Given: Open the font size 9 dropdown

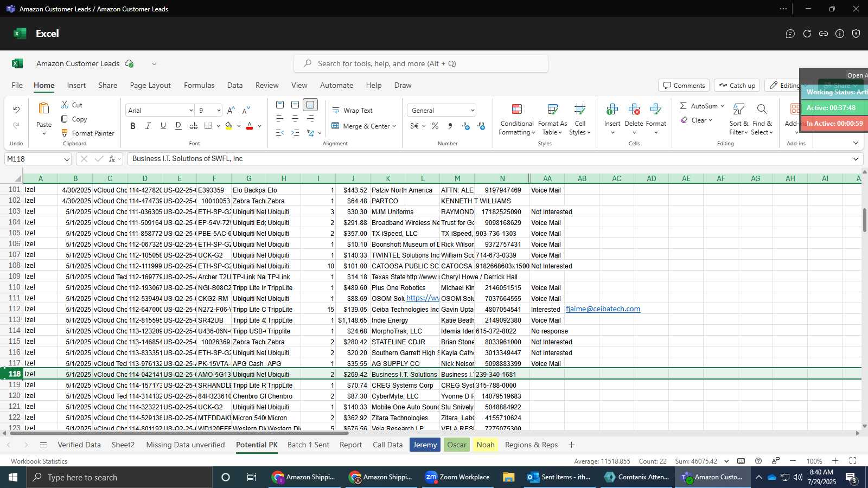Looking at the screenshot, I should tap(219, 110).
